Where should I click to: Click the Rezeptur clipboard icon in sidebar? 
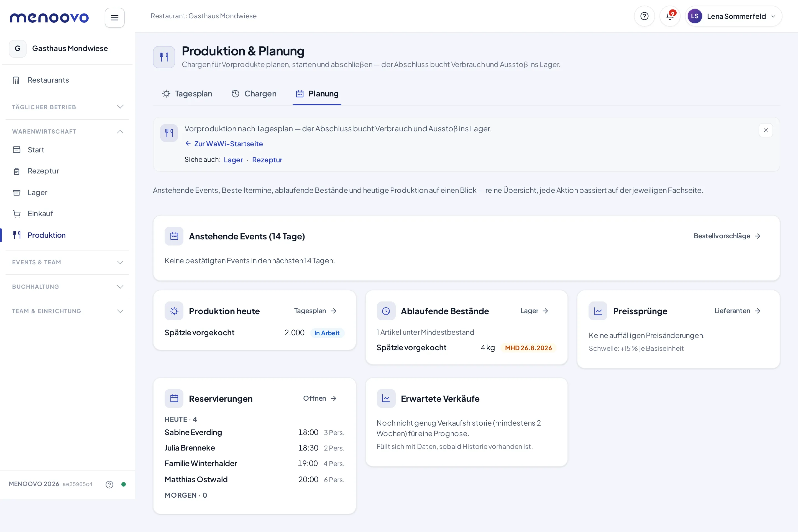(17, 171)
